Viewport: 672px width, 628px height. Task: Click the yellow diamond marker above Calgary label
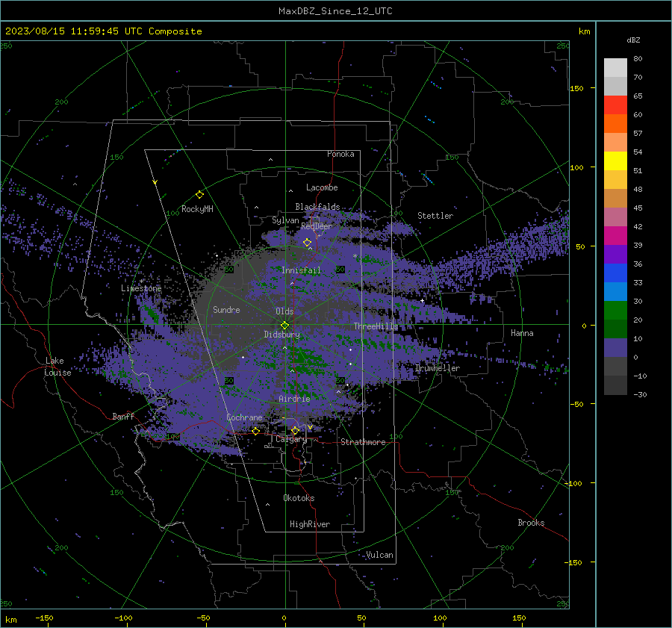tap(295, 430)
